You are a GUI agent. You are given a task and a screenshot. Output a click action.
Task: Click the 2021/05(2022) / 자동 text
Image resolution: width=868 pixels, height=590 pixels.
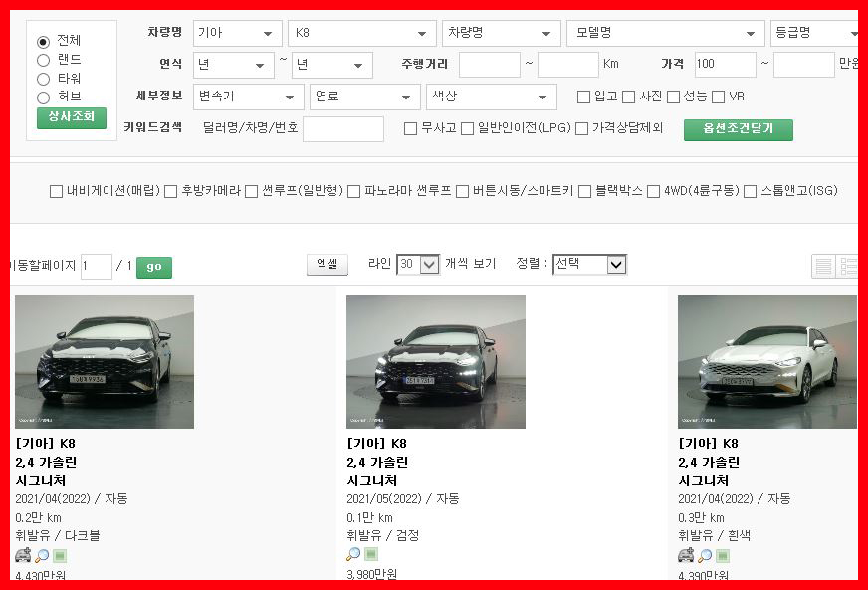[403, 499]
